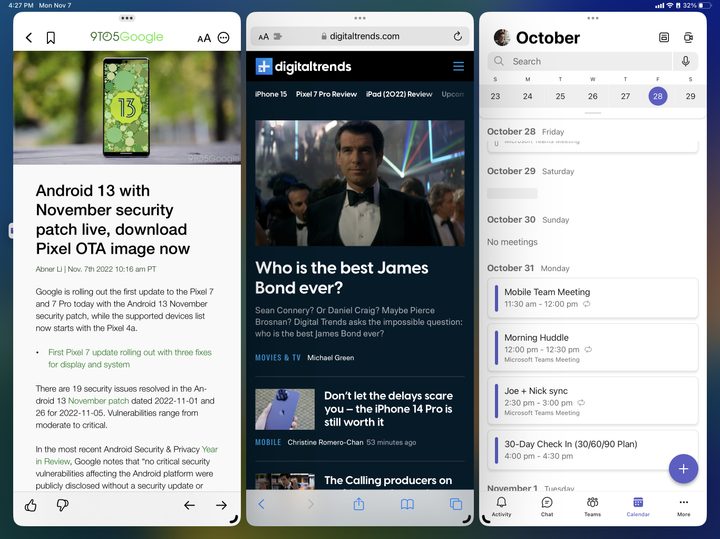The height and width of the screenshot is (539, 720).
Task: Go to next article with right arrow
Action: tap(221, 505)
